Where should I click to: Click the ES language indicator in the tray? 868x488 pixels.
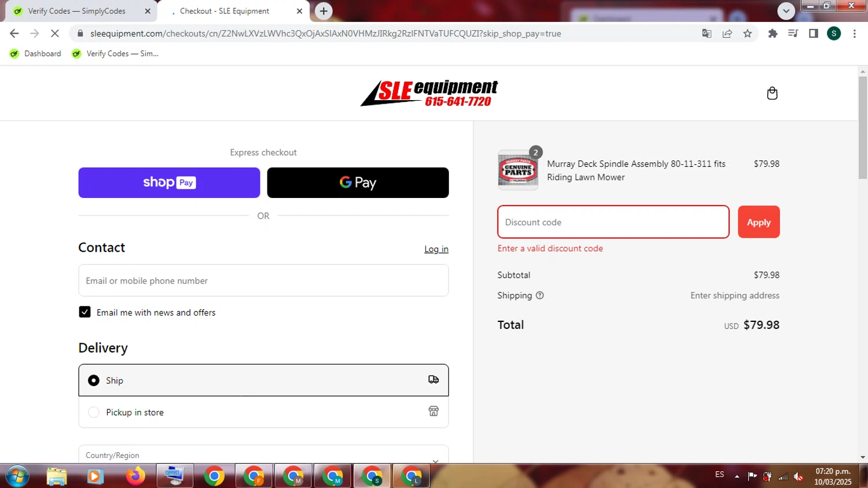[x=719, y=474]
